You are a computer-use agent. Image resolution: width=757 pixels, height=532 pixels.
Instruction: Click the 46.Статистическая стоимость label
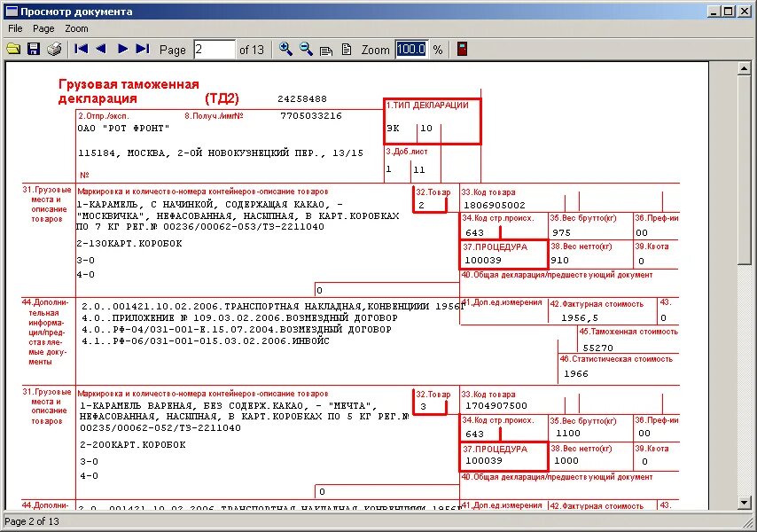point(616,359)
